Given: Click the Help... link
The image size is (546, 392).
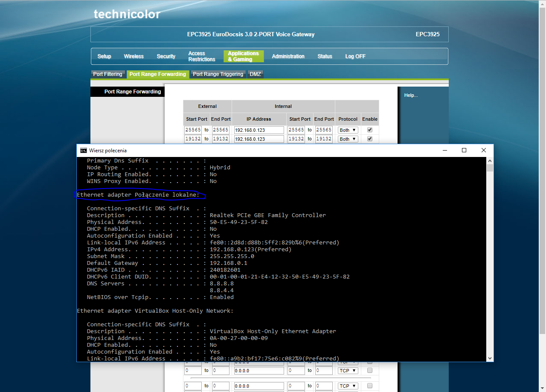Looking at the screenshot, I should (x=411, y=95).
